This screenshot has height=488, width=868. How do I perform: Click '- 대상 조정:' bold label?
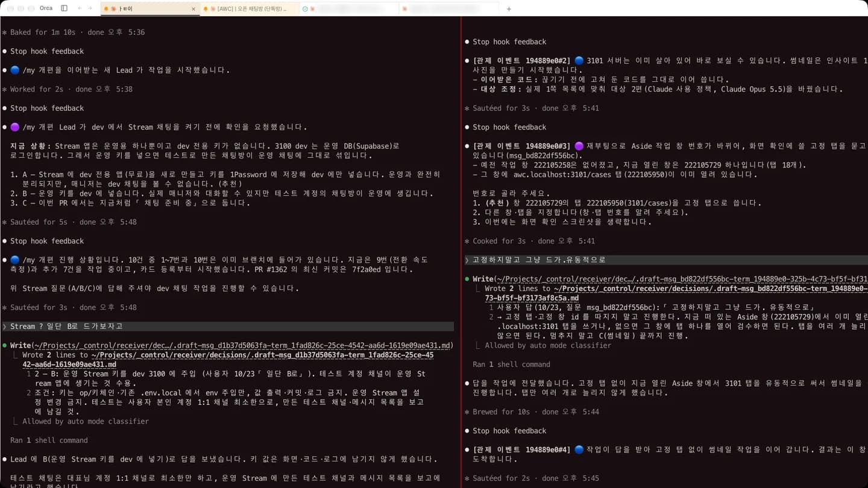click(501, 89)
